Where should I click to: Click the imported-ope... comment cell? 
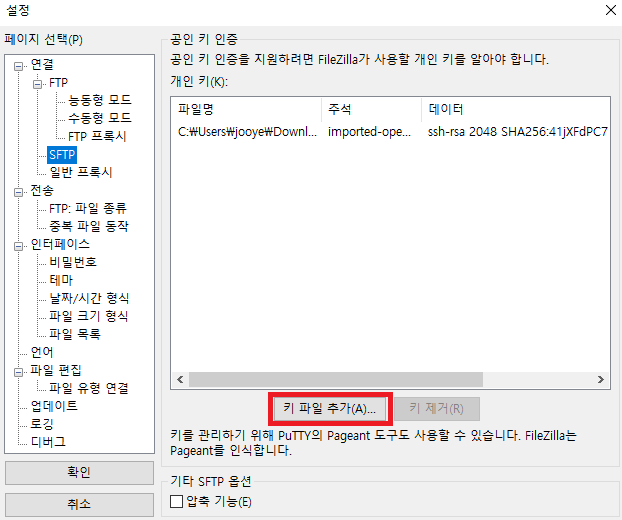coord(369,132)
